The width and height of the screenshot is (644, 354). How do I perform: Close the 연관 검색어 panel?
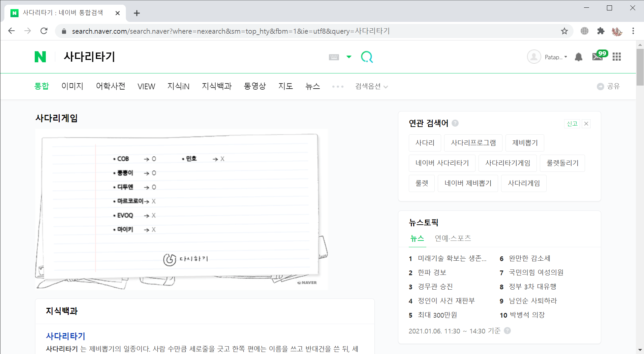tap(586, 124)
